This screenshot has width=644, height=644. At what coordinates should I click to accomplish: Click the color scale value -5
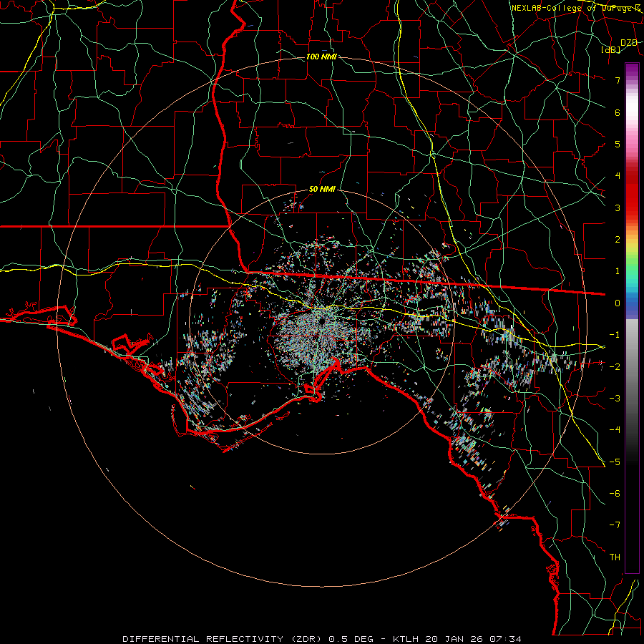pyautogui.click(x=615, y=462)
